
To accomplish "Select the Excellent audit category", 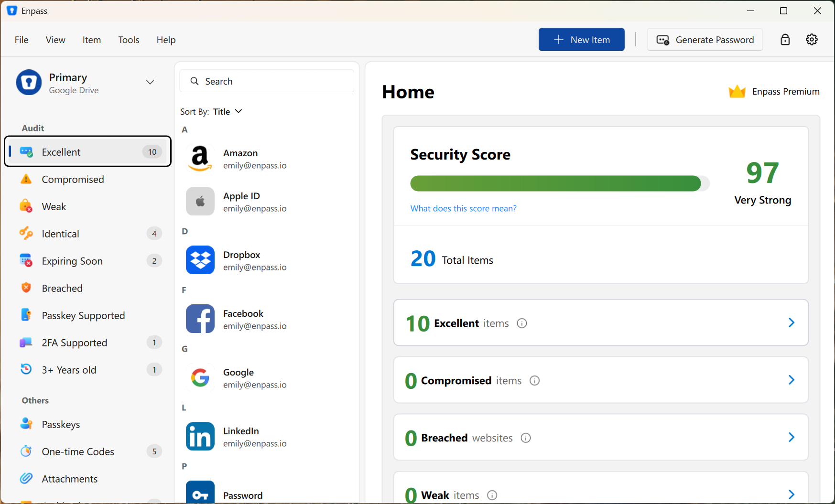I will 87,152.
